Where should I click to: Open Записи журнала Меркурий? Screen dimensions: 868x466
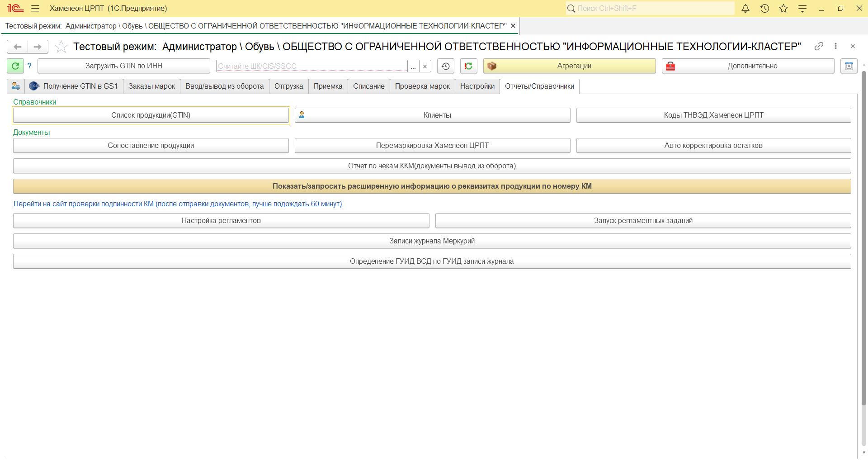(x=432, y=241)
